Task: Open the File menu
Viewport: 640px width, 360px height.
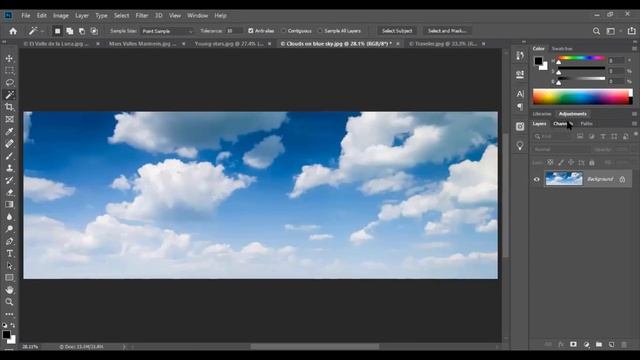Action: (26, 16)
